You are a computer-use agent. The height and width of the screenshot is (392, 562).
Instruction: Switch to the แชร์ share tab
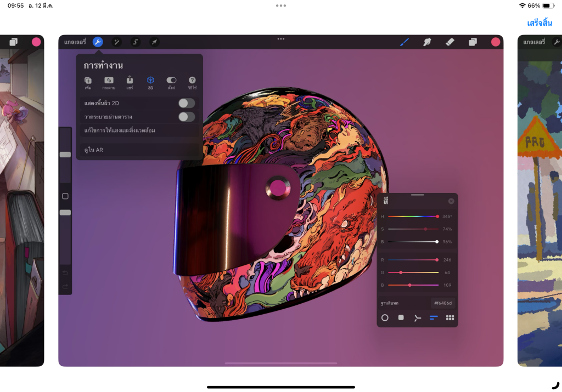pos(130,82)
